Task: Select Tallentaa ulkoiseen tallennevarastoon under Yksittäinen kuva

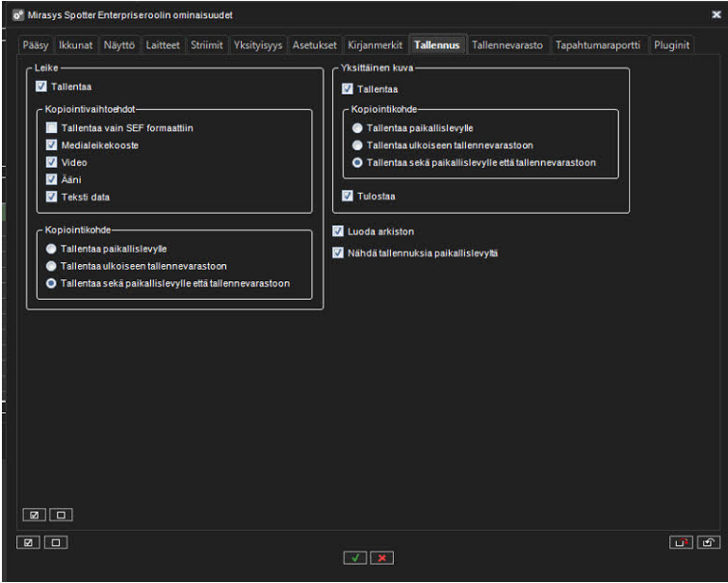Action: (x=358, y=146)
